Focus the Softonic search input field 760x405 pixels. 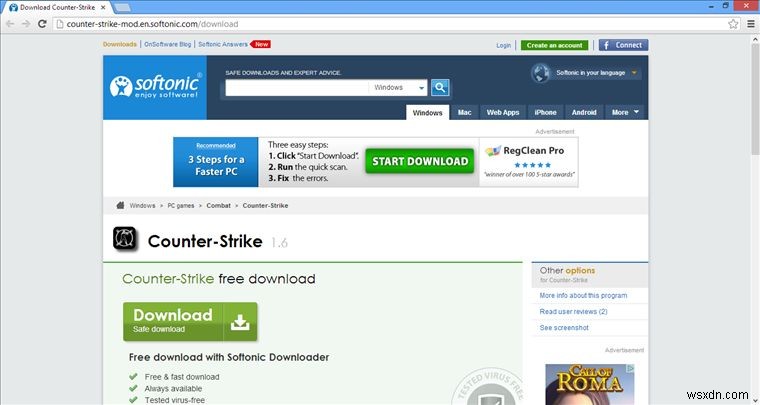(x=297, y=88)
